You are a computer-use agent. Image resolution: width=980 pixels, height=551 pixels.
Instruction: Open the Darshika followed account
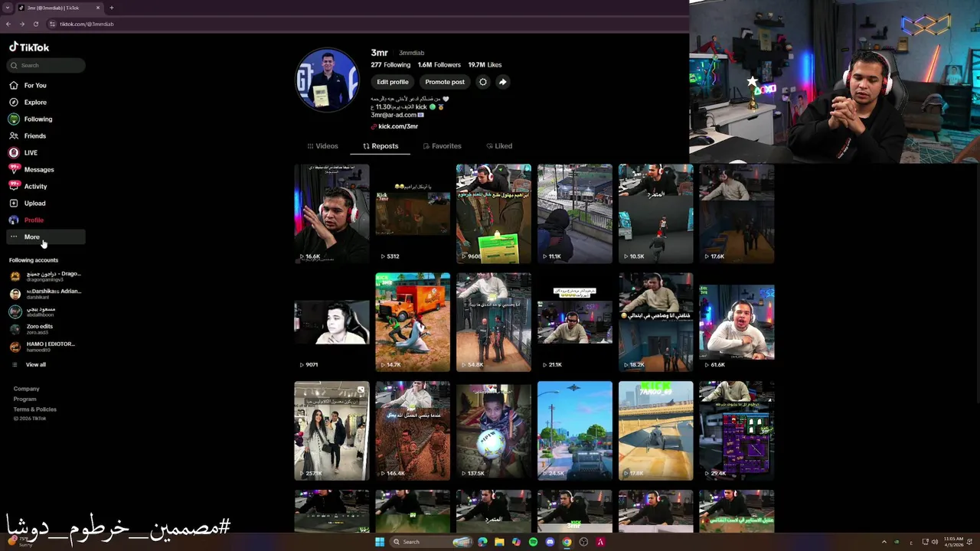click(45, 293)
